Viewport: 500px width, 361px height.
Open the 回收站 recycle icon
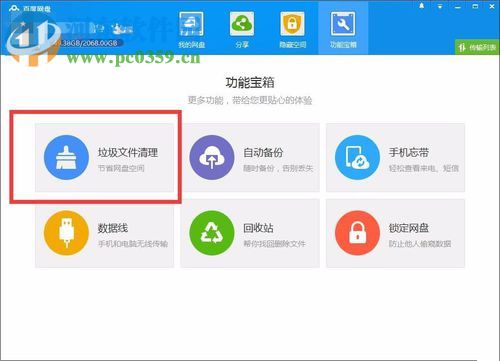pos(212,233)
